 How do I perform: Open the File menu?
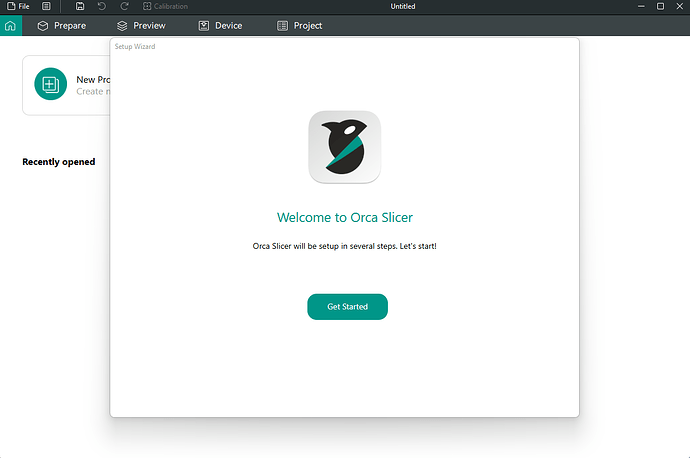18,6
